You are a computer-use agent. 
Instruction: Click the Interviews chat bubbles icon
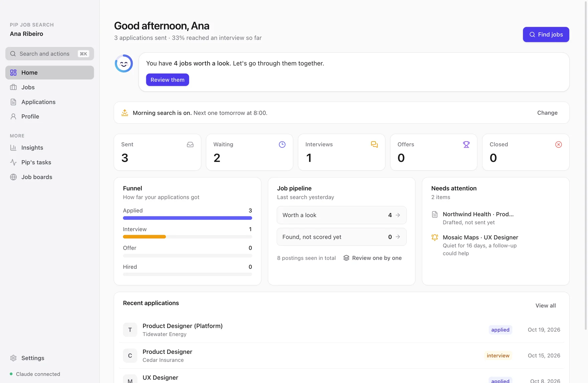[374, 145]
